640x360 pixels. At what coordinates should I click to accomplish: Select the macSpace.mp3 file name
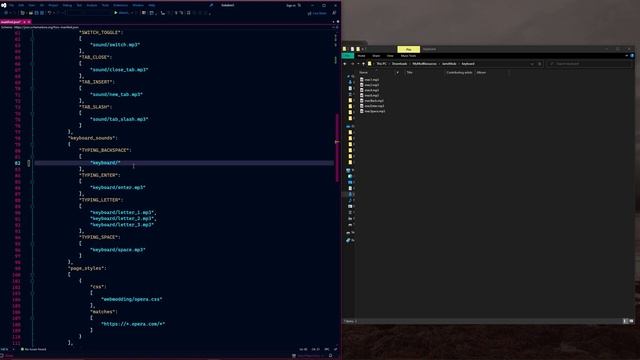[x=375, y=111]
